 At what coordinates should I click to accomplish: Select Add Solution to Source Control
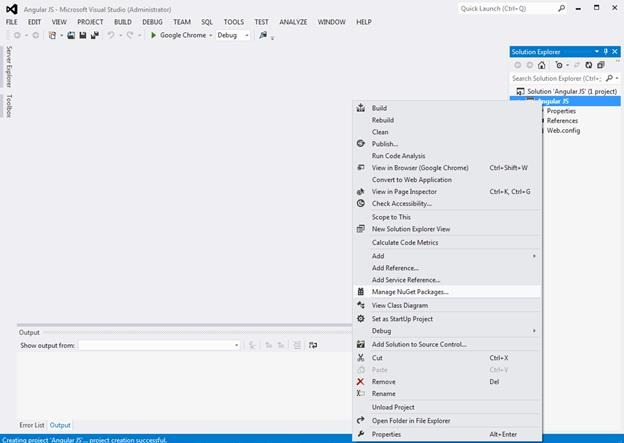point(447,344)
